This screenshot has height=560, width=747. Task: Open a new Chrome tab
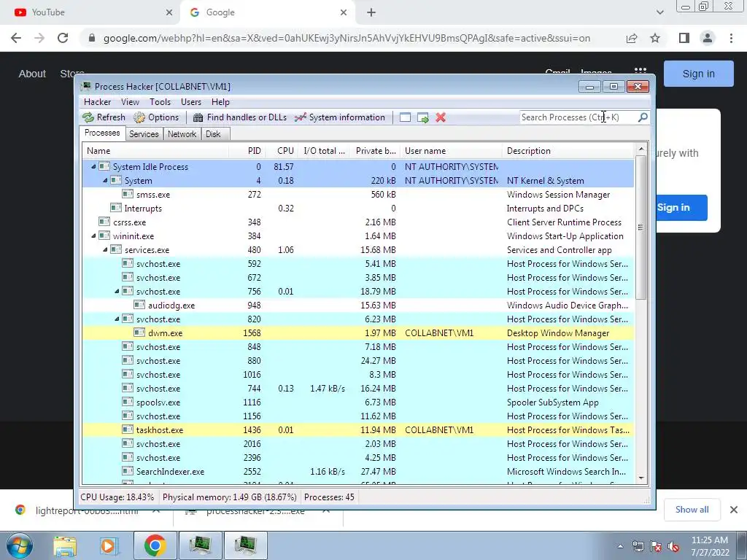coord(371,12)
